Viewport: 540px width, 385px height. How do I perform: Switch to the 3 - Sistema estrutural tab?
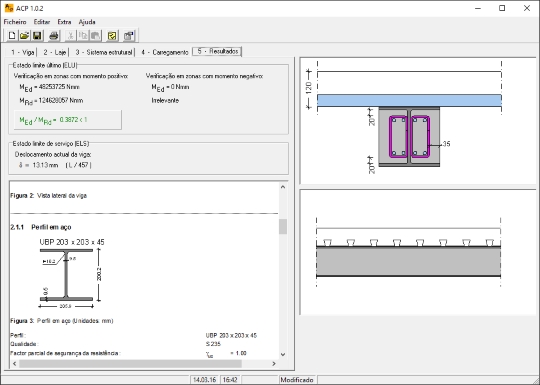coord(104,52)
